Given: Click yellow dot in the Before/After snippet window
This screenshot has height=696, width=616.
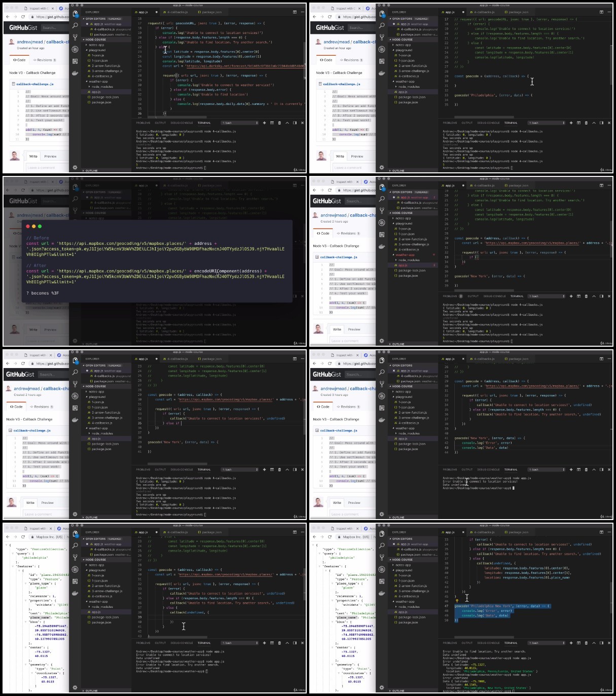Looking at the screenshot, I should point(33,226).
